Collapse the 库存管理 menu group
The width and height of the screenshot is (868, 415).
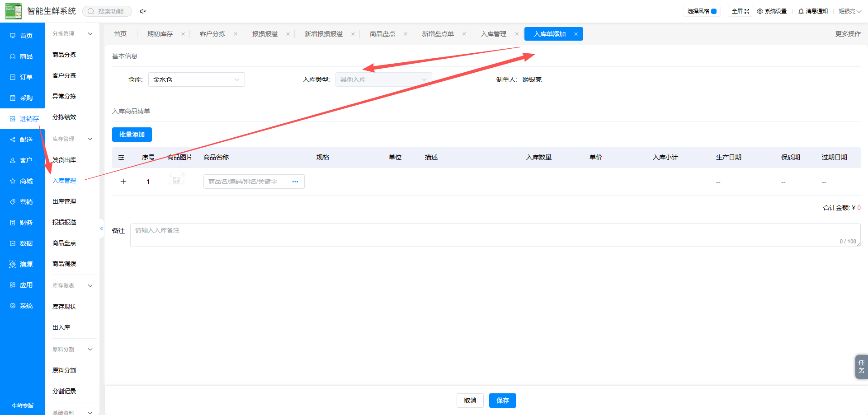[90, 139]
